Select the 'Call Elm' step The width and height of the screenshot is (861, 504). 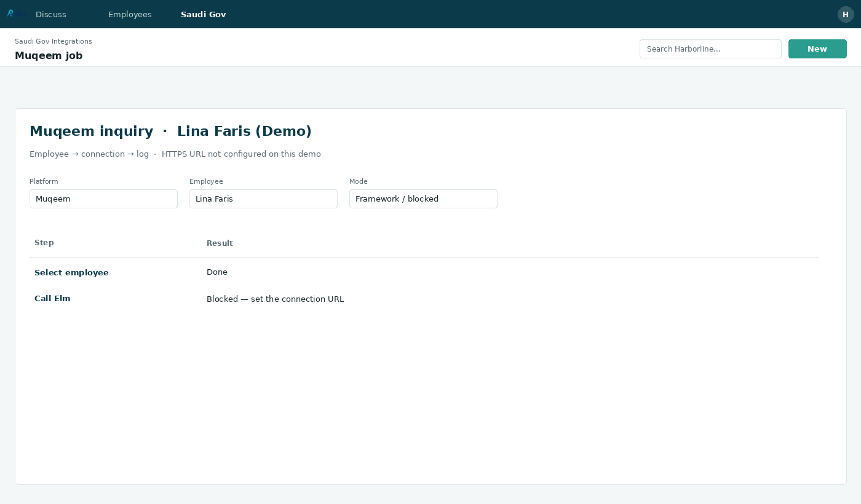[x=52, y=298]
